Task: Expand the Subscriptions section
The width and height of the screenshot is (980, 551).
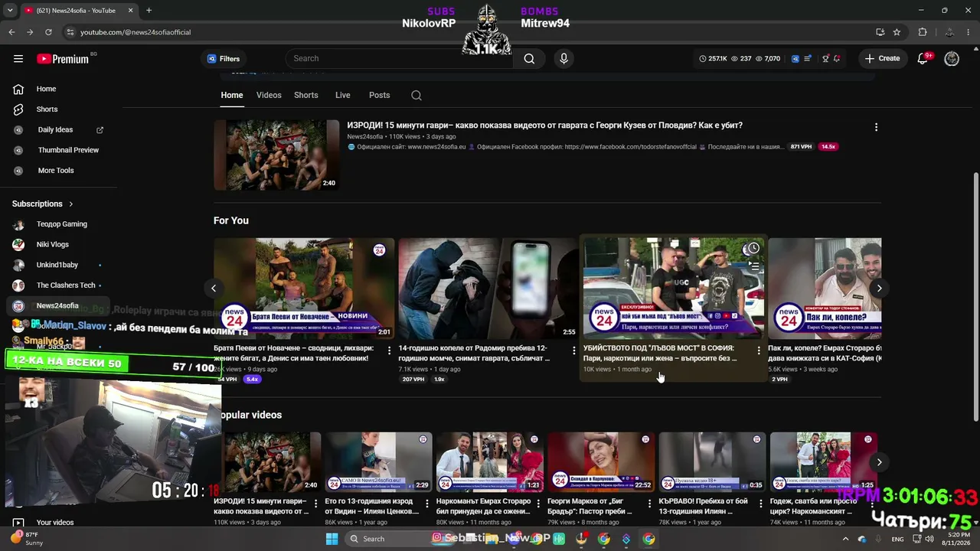Action: coord(43,204)
